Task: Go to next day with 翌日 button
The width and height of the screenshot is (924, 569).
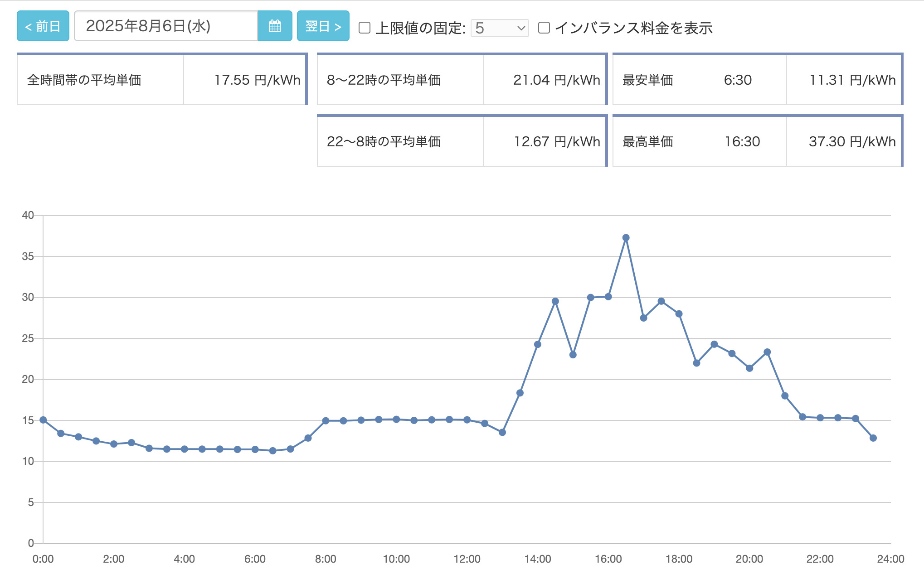Action: [323, 26]
